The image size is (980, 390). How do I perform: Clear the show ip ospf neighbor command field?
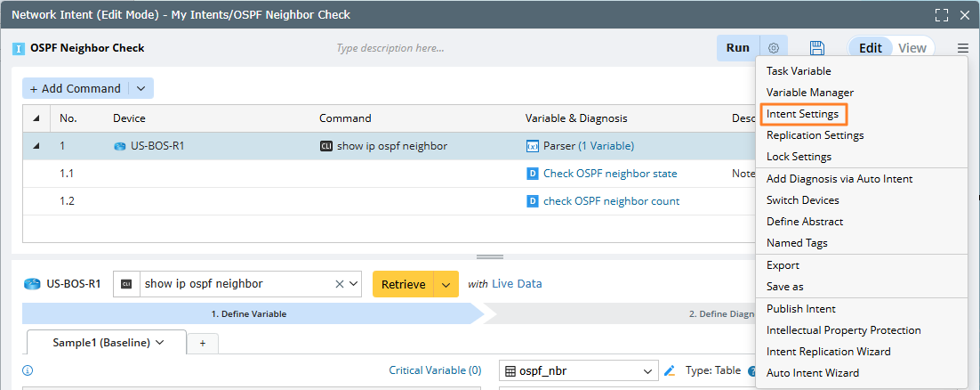pos(340,284)
